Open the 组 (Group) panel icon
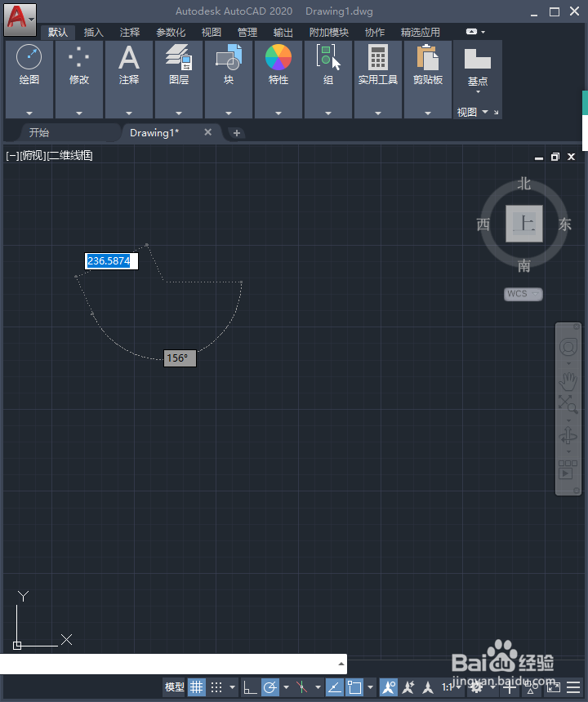The width and height of the screenshot is (588, 702). pos(328,57)
